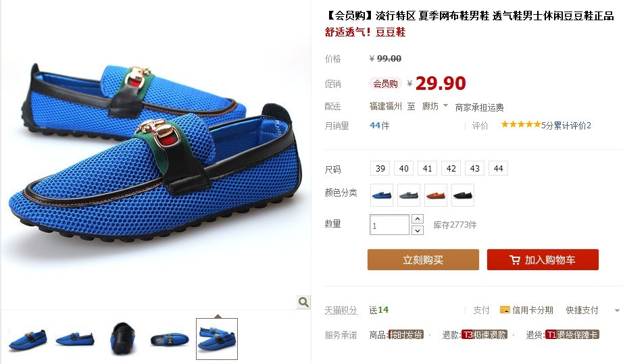The image size is (623, 364).
Task: Click the 会员购 promotion badge
Action: [385, 84]
